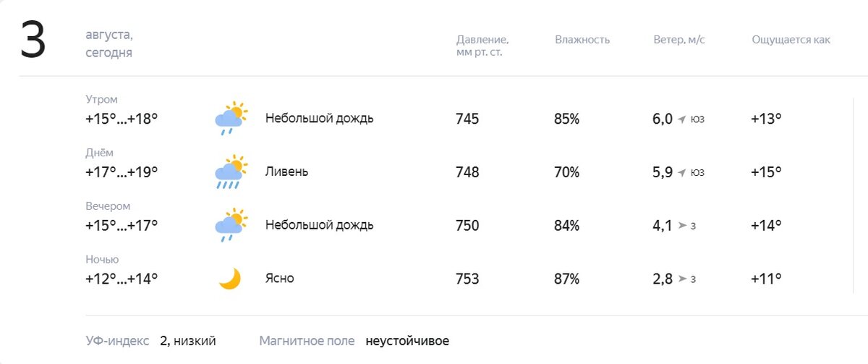Click the 'Ливень' condition text
Viewport: 868px width, 364px height.
pyautogui.click(x=287, y=172)
